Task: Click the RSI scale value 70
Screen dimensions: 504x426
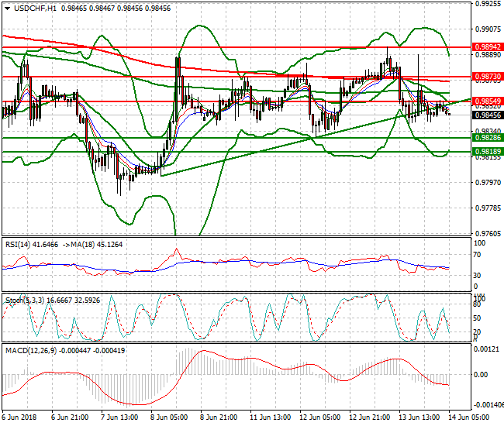Action: click(478, 255)
